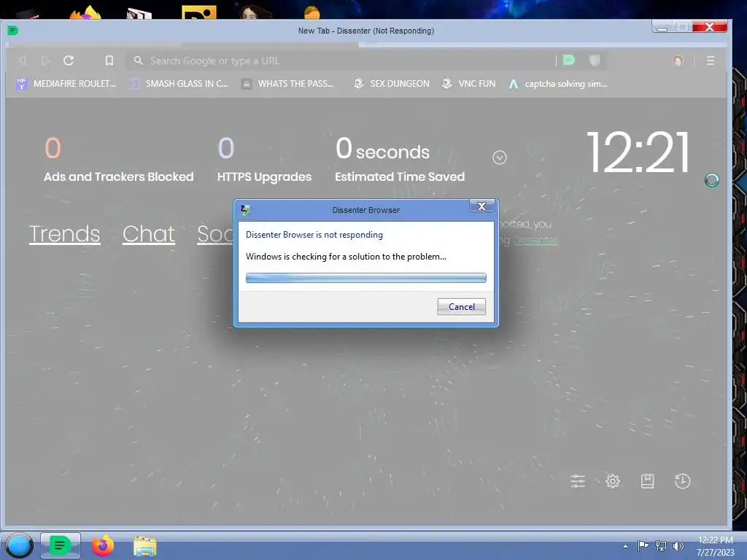The image size is (747, 560).
Task: Expand the stats chevron dropdown
Action: 499,157
